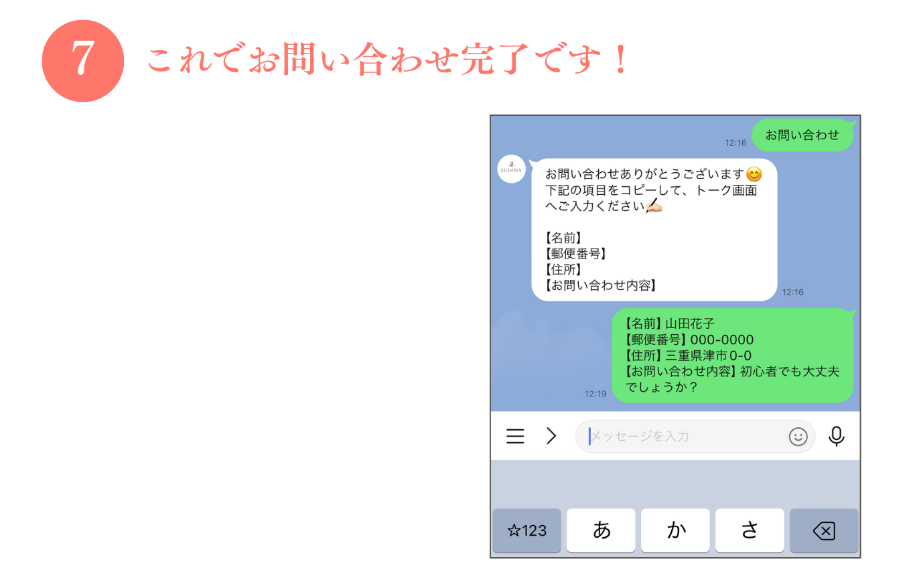915x588 pixels.
Task: Click the EUGINA profile avatar
Action: (512, 169)
